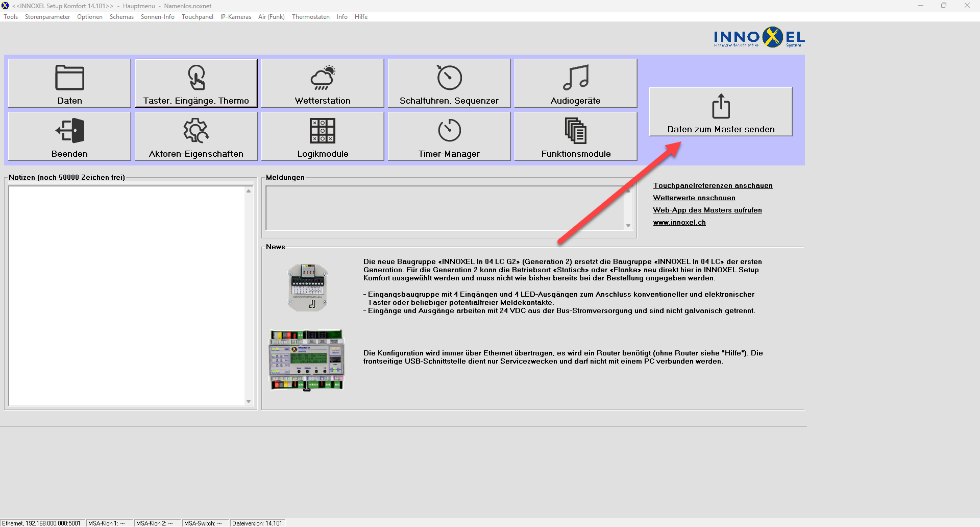
Task: Open the Sonnen-Info menu
Action: 158,17
